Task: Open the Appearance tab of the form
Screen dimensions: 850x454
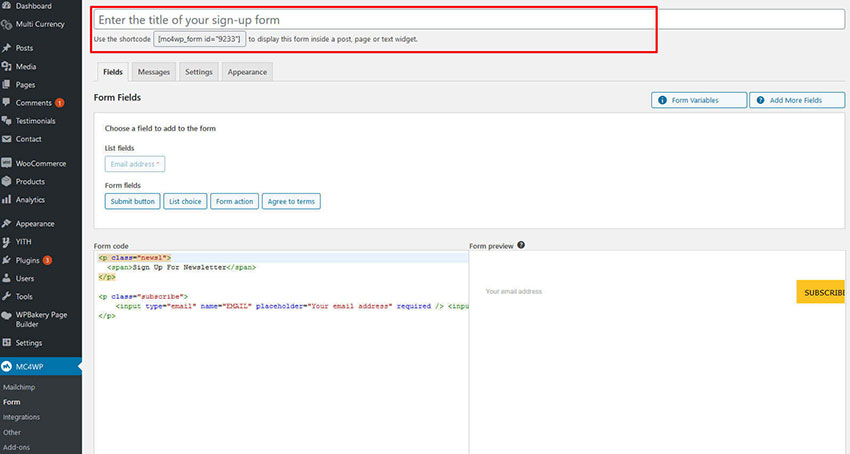Action: (x=247, y=72)
